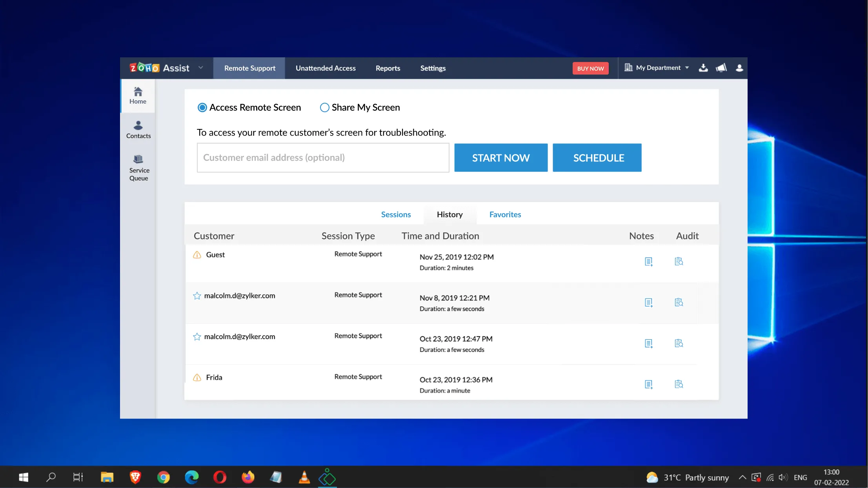Click the Audit icon for malcolm.d@zylker Oct 23 session
868x488 pixels.
pos(679,343)
